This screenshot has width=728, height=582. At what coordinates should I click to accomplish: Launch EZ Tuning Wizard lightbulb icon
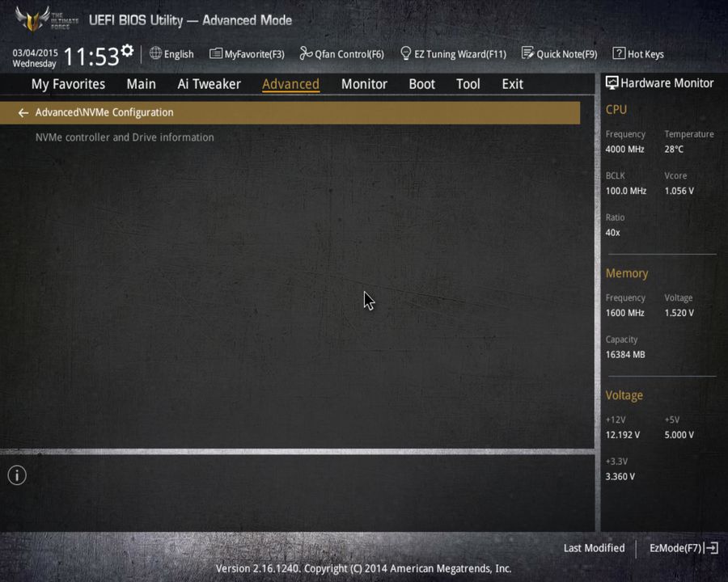pos(405,53)
